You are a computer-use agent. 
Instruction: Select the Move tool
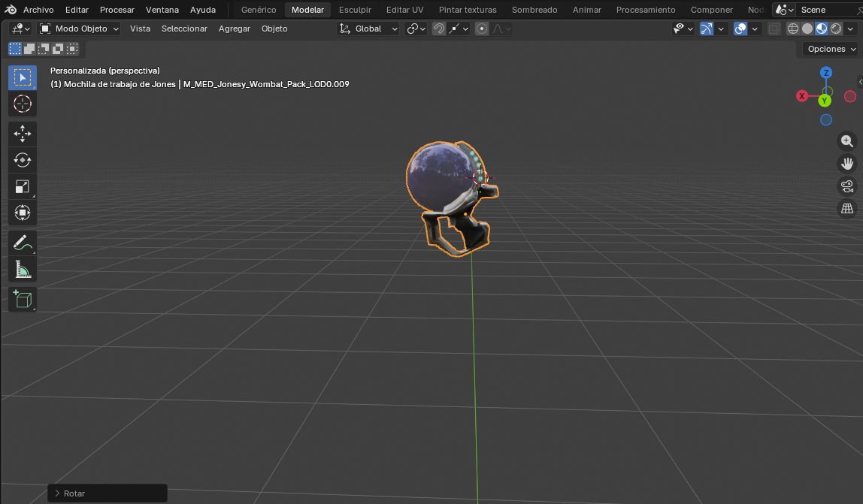tap(22, 134)
